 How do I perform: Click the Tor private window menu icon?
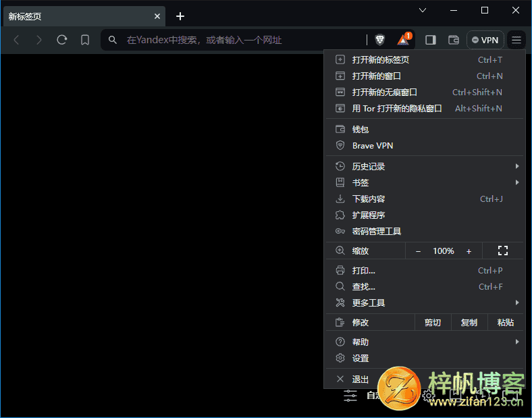(x=340, y=109)
